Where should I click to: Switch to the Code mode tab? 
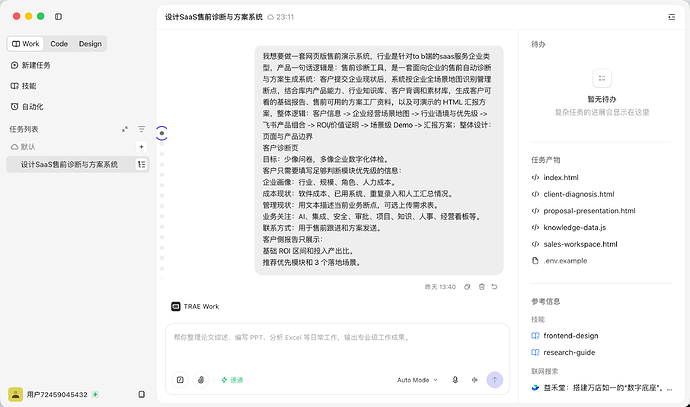(x=59, y=44)
